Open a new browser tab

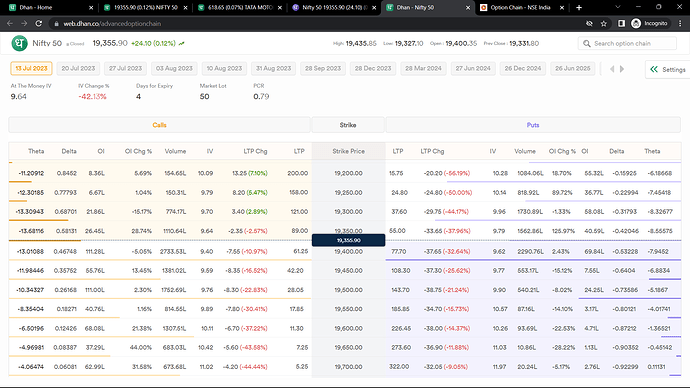[x=579, y=7]
